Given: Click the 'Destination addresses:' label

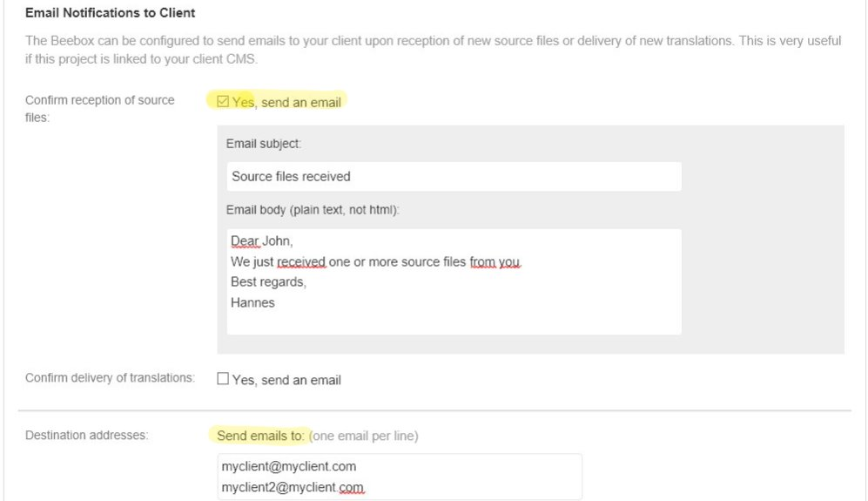Looking at the screenshot, I should coord(87,436).
